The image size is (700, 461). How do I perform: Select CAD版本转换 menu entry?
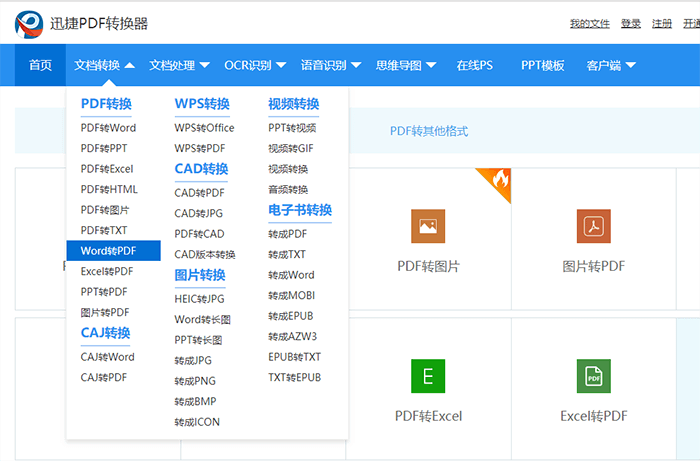pyautogui.click(x=204, y=254)
